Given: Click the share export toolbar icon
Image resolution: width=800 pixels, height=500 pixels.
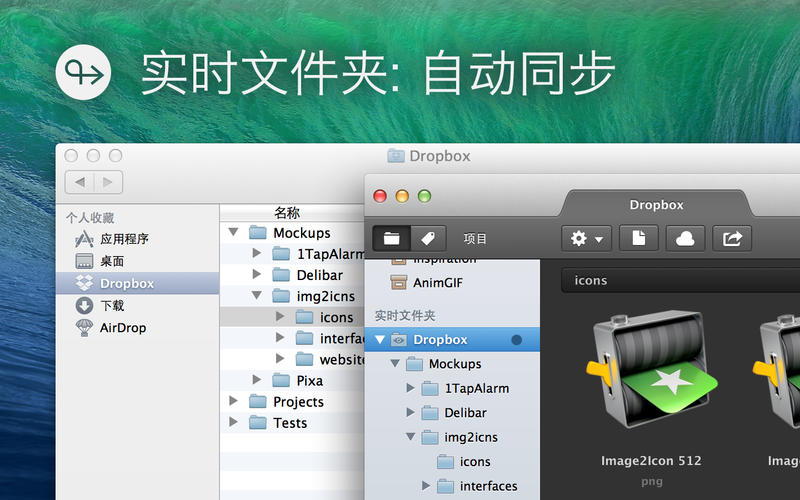Looking at the screenshot, I should click(732, 238).
